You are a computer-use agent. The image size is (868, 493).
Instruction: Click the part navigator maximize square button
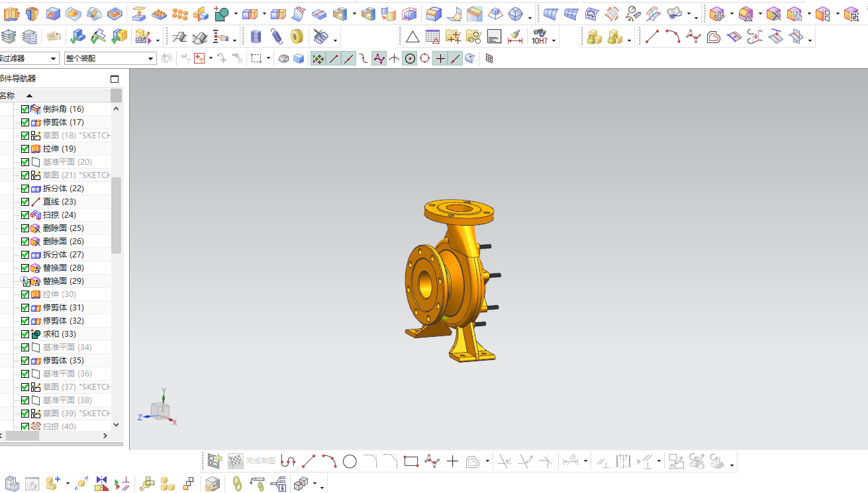115,79
